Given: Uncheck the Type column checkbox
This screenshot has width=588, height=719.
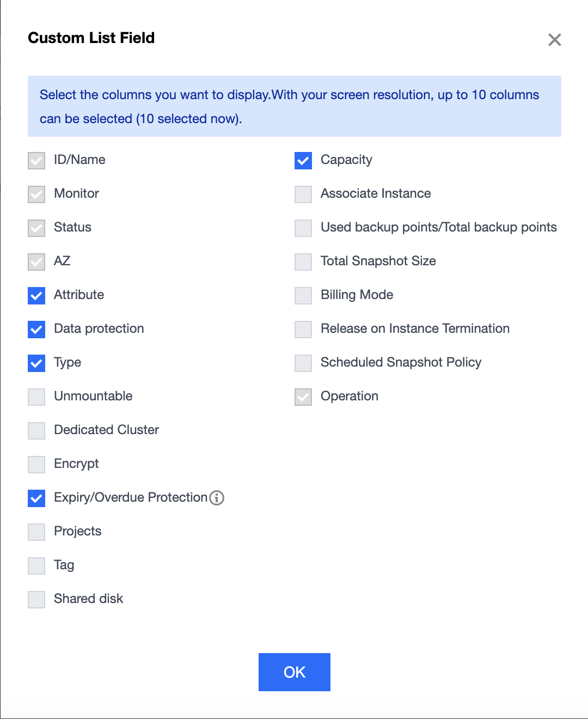Looking at the screenshot, I should (36, 363).
